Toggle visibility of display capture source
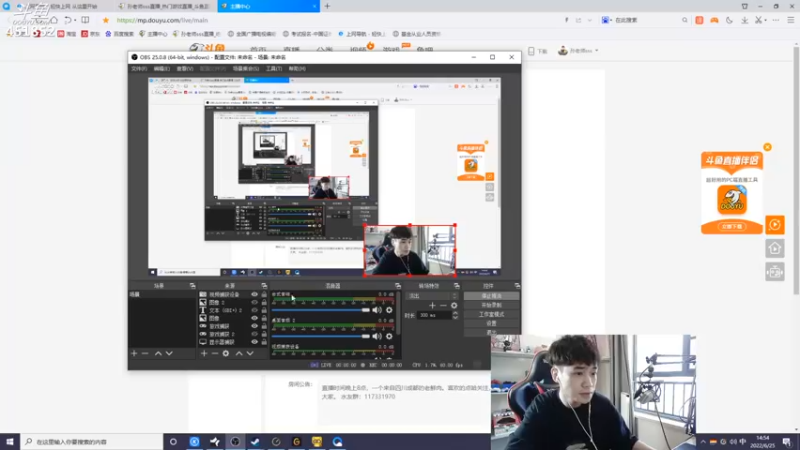Image resolution: width=800 pixels, height=450 pixels. coord(254,342)
